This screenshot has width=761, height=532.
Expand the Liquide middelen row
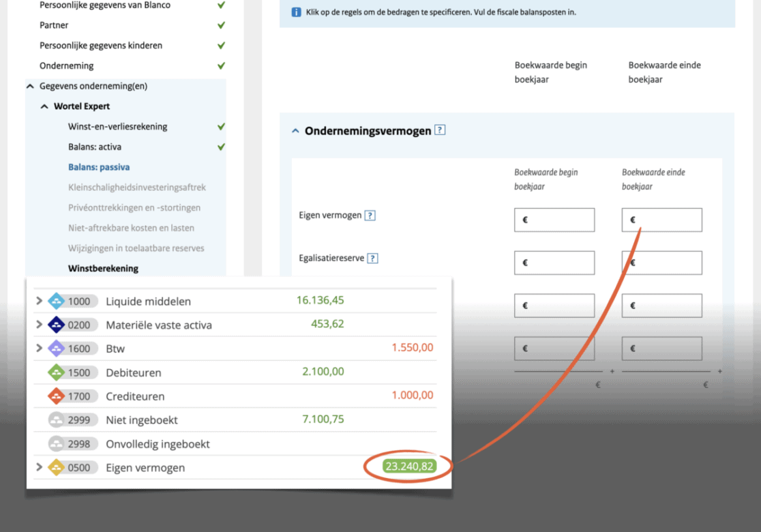[40, 301]
